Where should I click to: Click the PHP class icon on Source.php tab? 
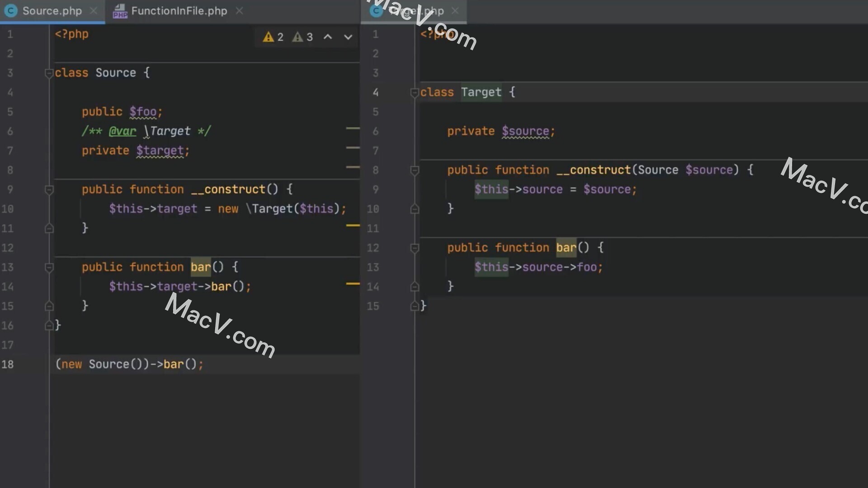pyautogui.click(x=10, y=11)
